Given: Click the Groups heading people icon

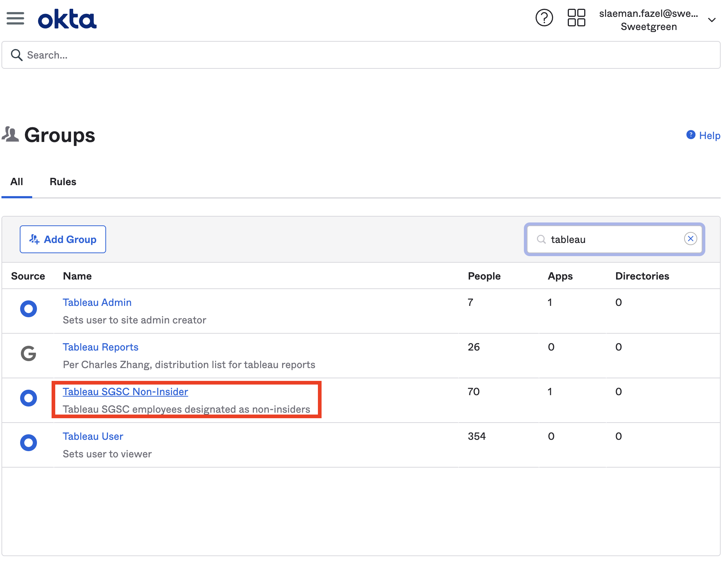Looking at the screenshot, I should 10,134.
